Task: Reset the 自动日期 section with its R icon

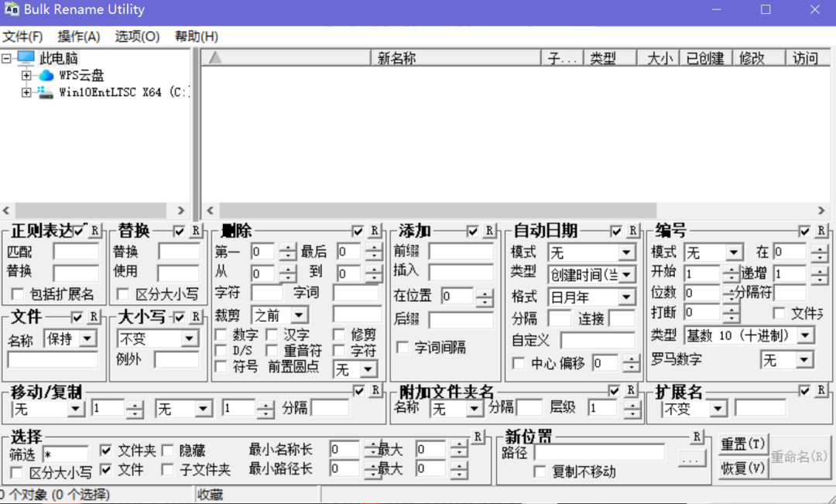Action: (x=632, y=230)
